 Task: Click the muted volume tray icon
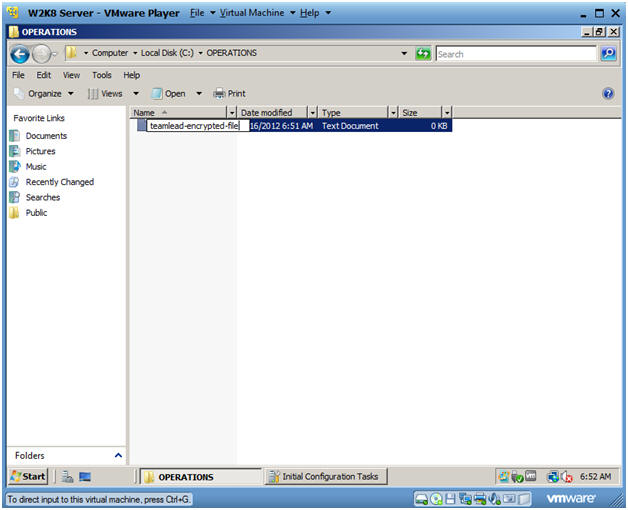(567, 476)
